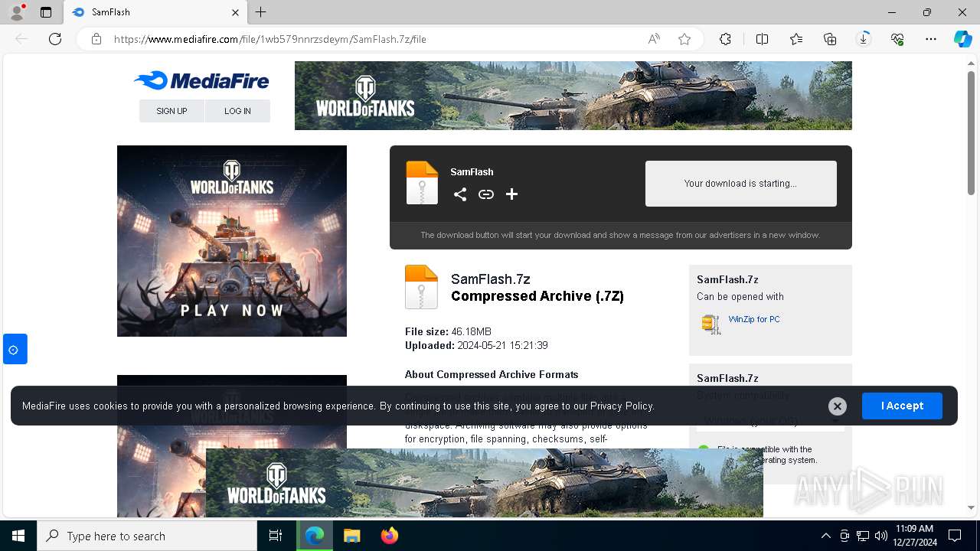Open the Privacy Policy link in the cookie banner
The width and height of the screenshot is (980, 551).
[622, 406]
